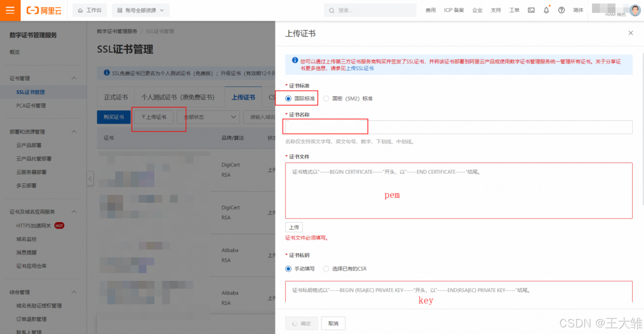Close the upload certificate panel

click(630, 33)
